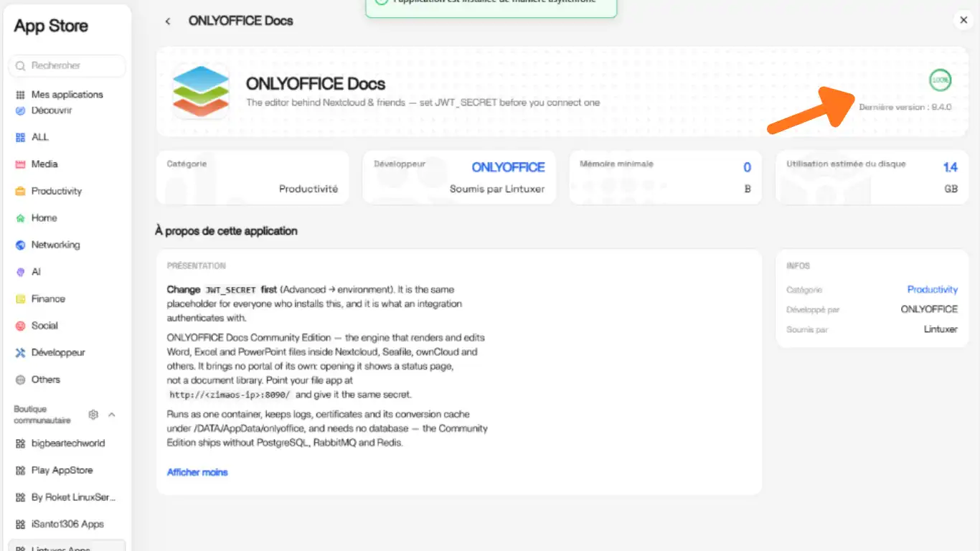Click Afficher moins to collapse the description

click(197, 472)
